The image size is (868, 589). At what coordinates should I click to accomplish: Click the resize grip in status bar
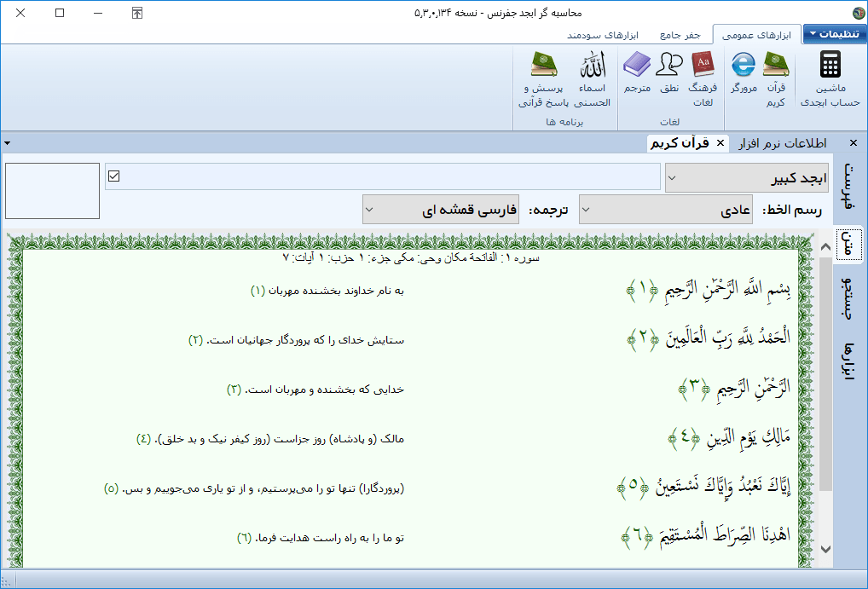pos(4,582)
